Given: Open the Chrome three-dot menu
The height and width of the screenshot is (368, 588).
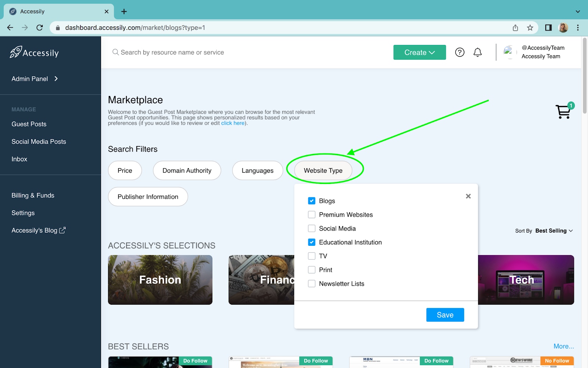Looking at the screenshot, I should (x=578, y=28).
